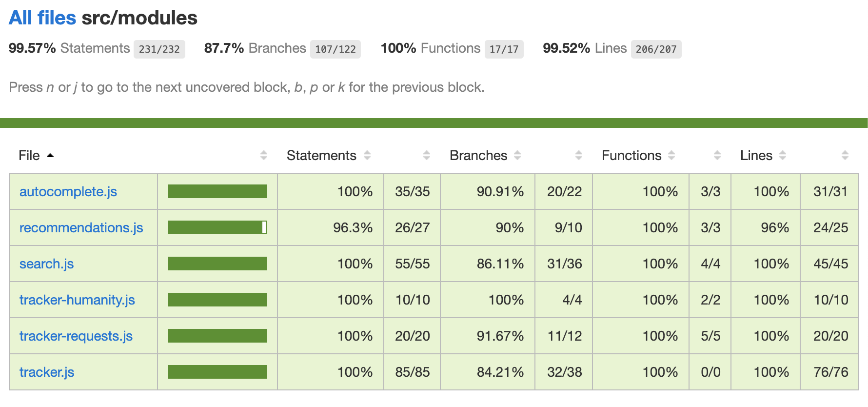
Task: Click the 17/17 functions badge
Action: (x=504, y=49)
